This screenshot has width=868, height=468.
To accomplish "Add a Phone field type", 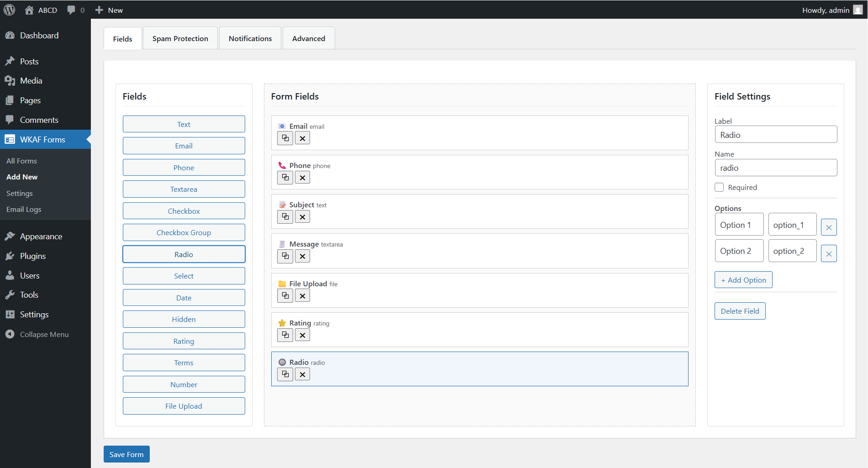I will (x=184, y=168).
